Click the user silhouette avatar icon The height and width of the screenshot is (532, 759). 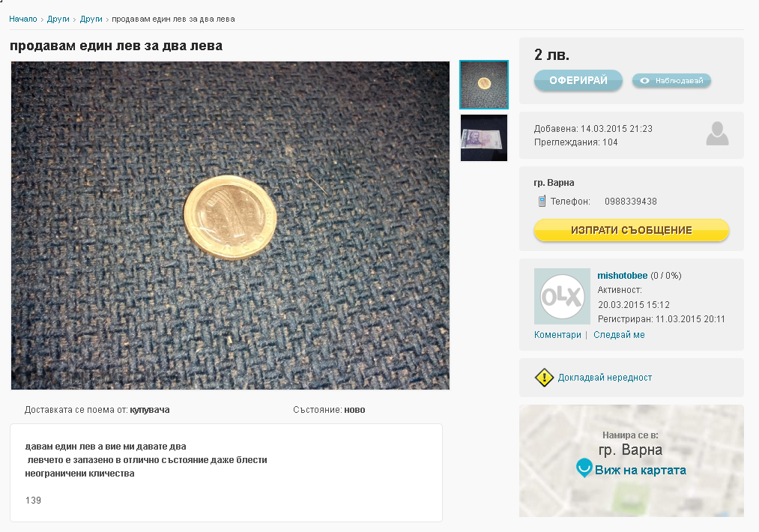717,133
